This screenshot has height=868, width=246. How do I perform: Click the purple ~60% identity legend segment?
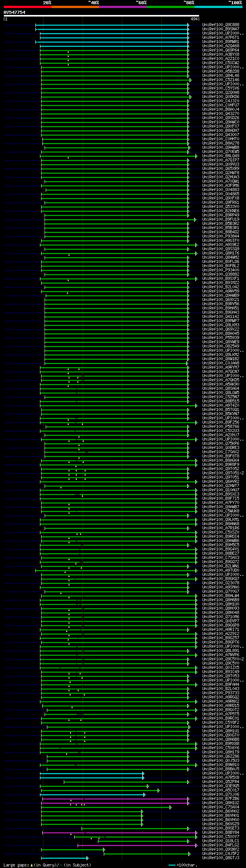click(x=123, y=7)
